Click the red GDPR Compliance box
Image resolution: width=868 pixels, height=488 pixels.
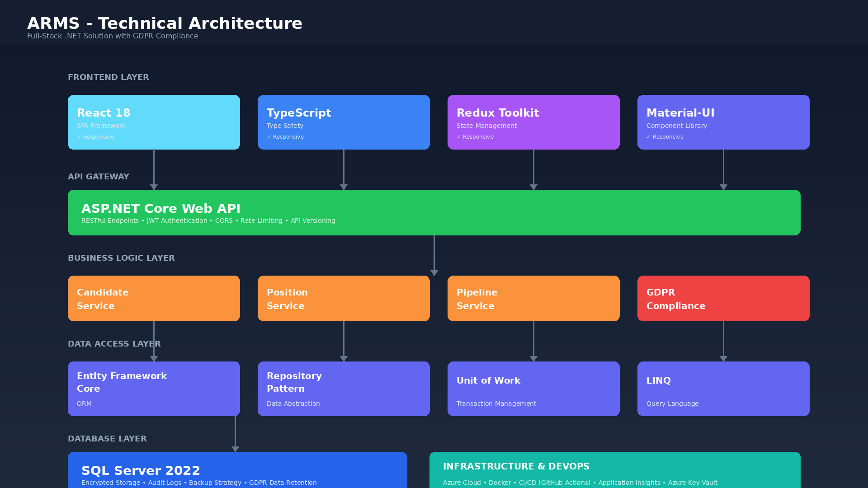(x=723, y=298)
